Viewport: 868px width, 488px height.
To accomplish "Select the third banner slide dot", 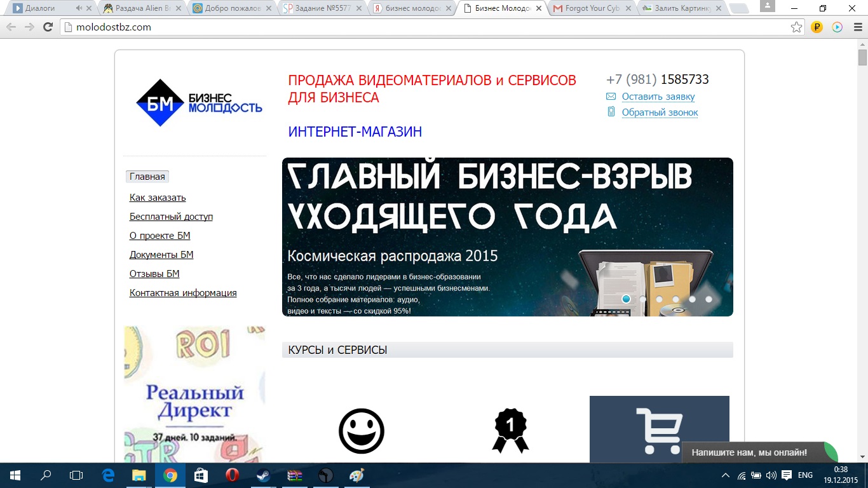I will 659,299.
